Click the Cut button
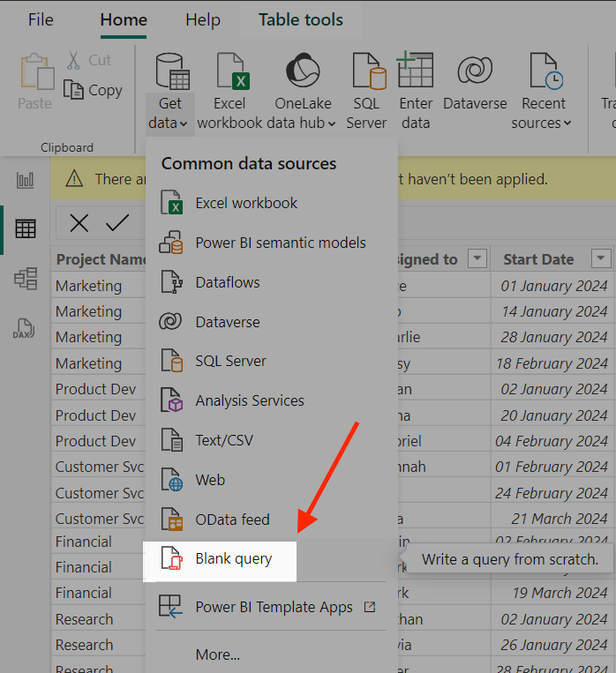The width and height of the screenshot is (616, 673). click(x=89, y=60)
